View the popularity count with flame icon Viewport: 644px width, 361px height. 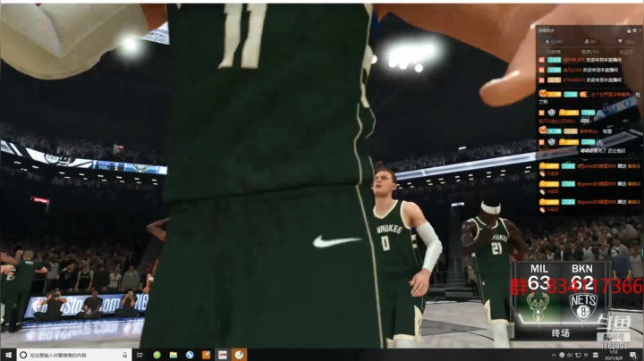pyautogui.click(x=554, y=41)
